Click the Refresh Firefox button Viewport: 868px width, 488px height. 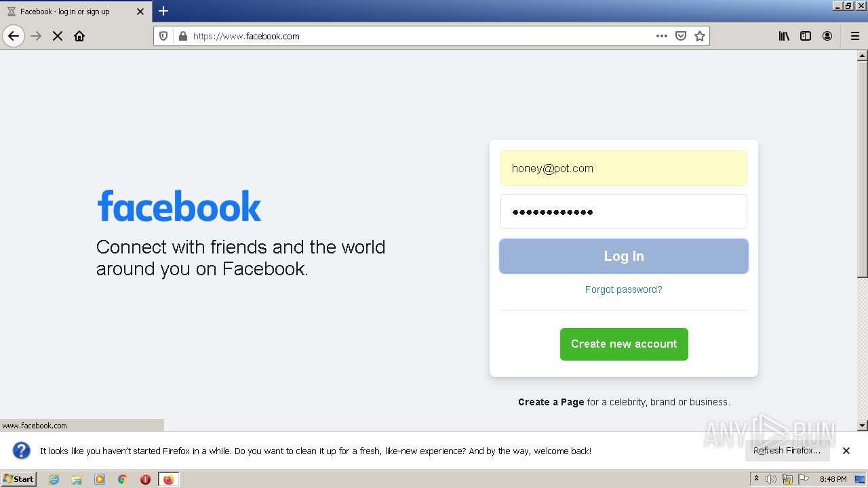click(787, 450)
